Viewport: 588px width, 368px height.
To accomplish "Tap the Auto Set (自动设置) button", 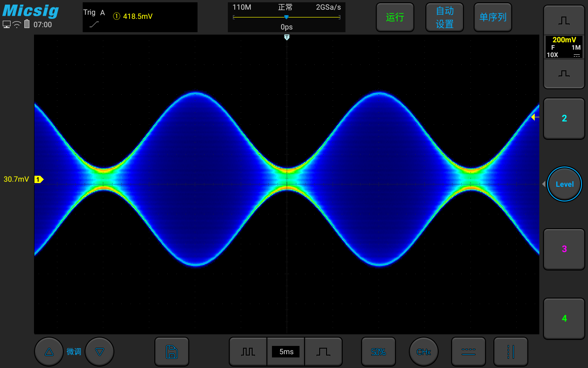I will [445, 17].
